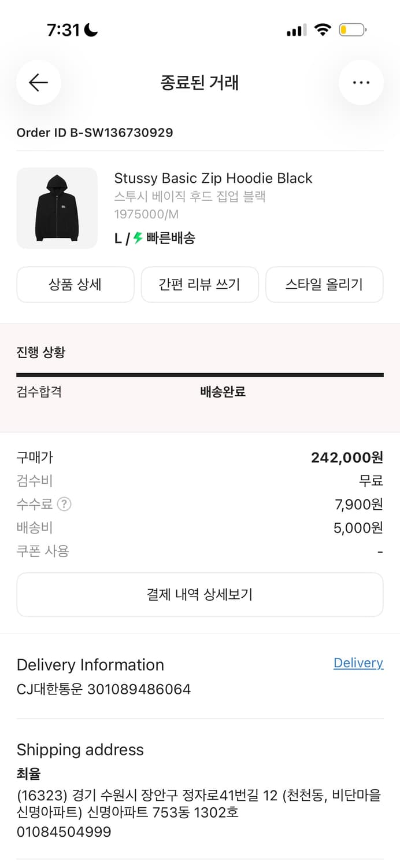The height and width of the screenshot is (868, 400).
Task: Open the more options ellipsis menu
Action: click(361, 82)
